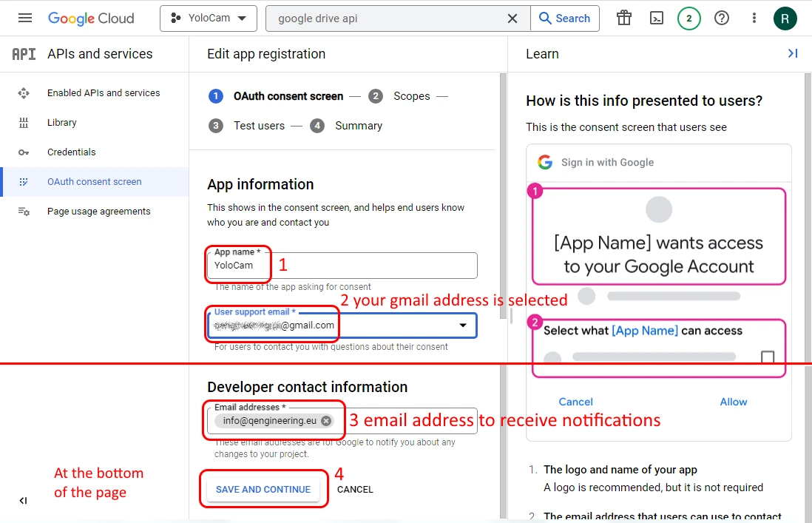Click the Credentials key icon

24,152
